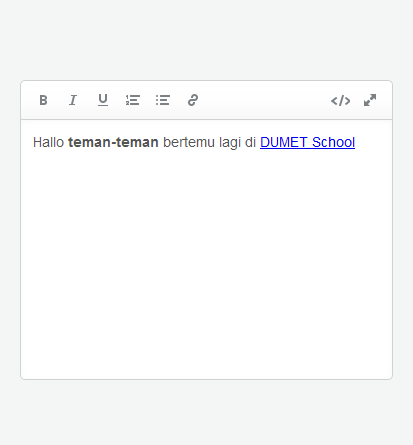Click the phrase "bertemu lagi di"
This screenshot has height=445, width=413.
pyautogui.click(x=209, y=143)
